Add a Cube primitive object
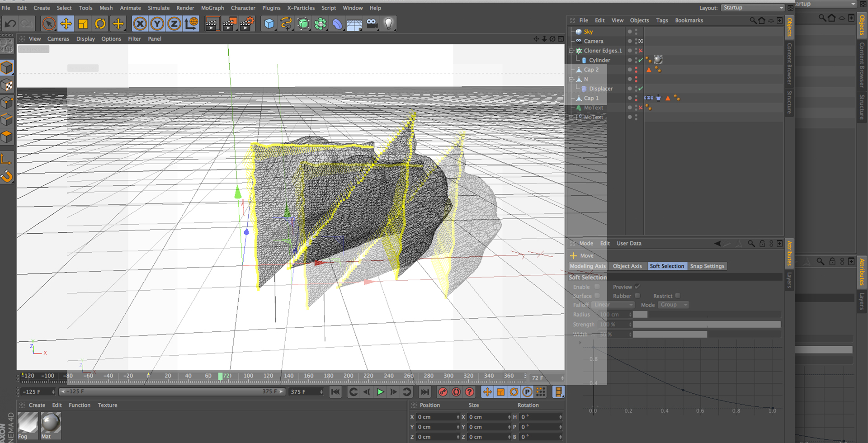The image size is (868, 443). (x=269, y=24)
